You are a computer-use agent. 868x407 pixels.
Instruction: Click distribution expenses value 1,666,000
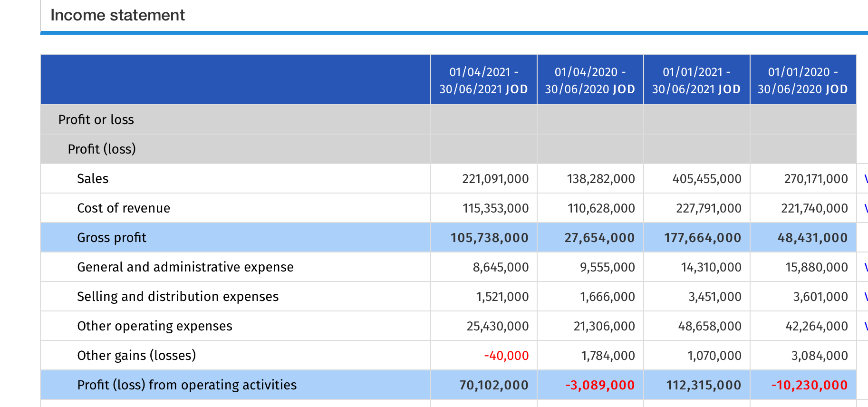pyautogui.click(x=608, y=297)
